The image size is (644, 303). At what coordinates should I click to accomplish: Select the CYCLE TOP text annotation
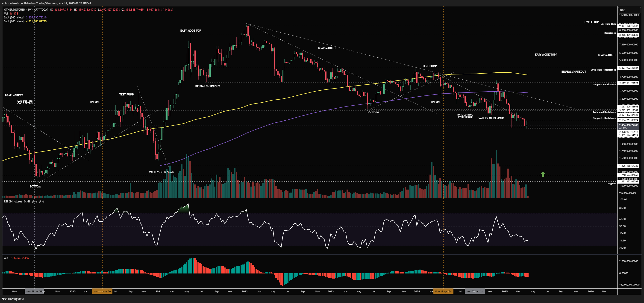tap(591, 22)
